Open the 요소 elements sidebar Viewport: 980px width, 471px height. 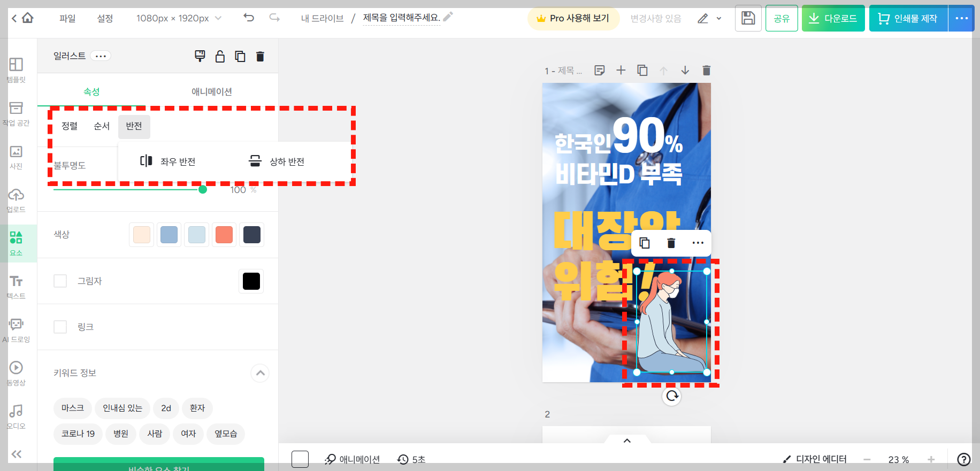[16, 243]
